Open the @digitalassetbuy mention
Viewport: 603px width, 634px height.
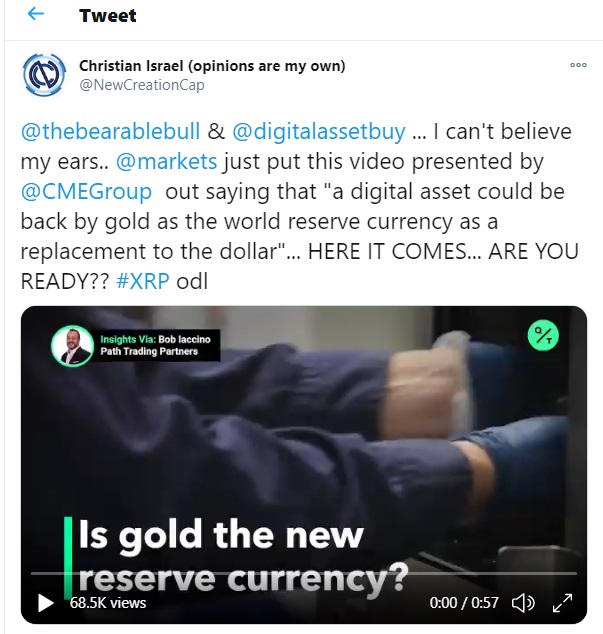[x=319, y=131]
